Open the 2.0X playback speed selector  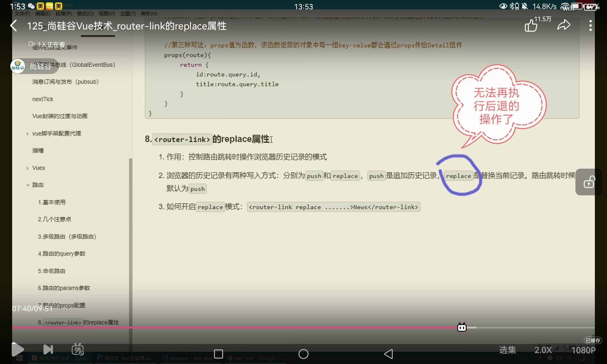pos(543,350)
